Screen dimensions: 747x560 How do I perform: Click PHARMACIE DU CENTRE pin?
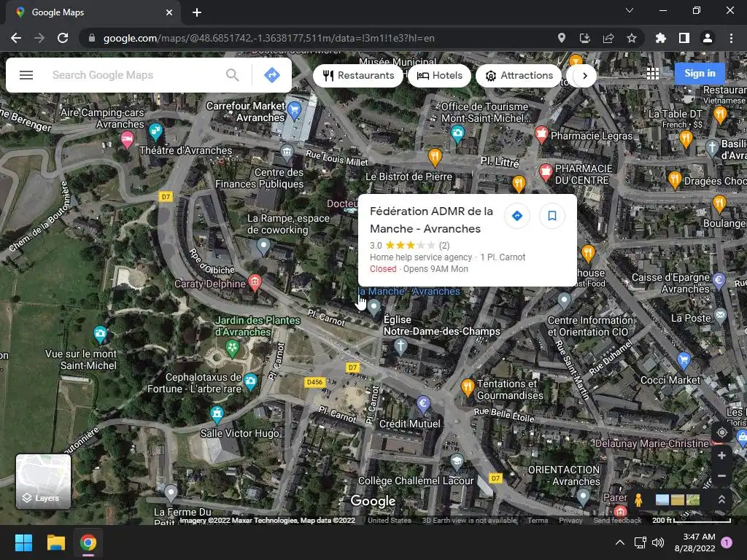click(x=546, y=172)
